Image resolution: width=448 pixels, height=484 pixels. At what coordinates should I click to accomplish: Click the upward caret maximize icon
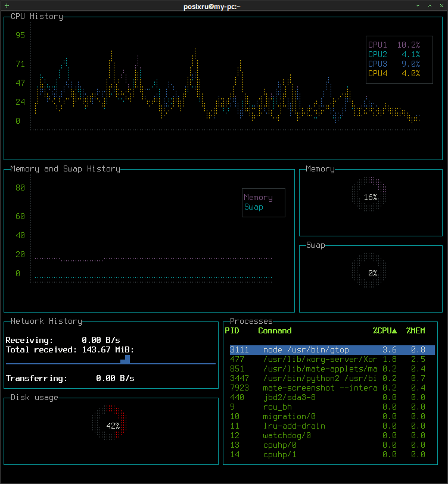click(x=430, y=5)
